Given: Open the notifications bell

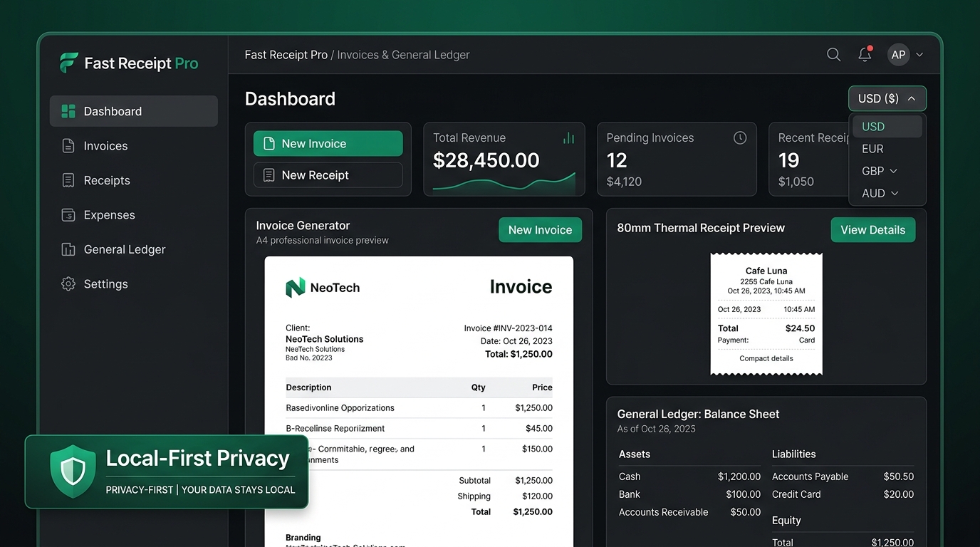Looking at the screenshot, I should tap(865, 54).
